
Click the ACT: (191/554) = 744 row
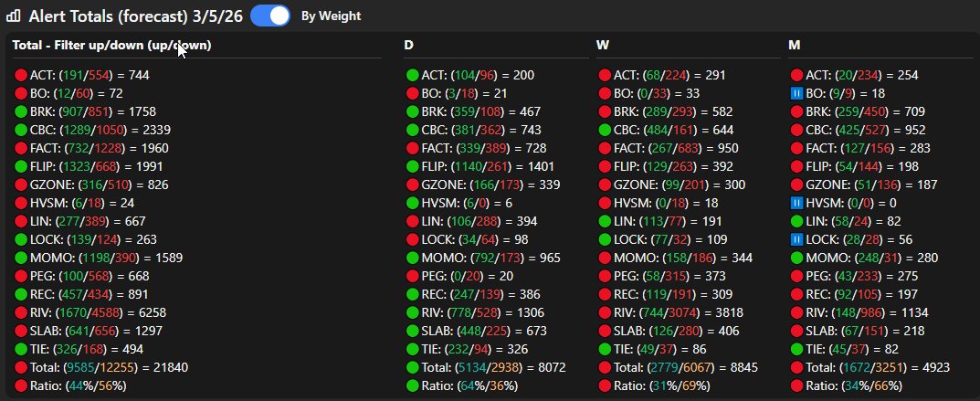point(82,76)
